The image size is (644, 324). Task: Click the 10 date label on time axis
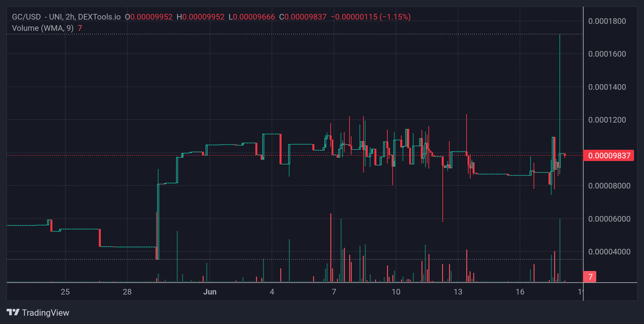tap(396, 292)
